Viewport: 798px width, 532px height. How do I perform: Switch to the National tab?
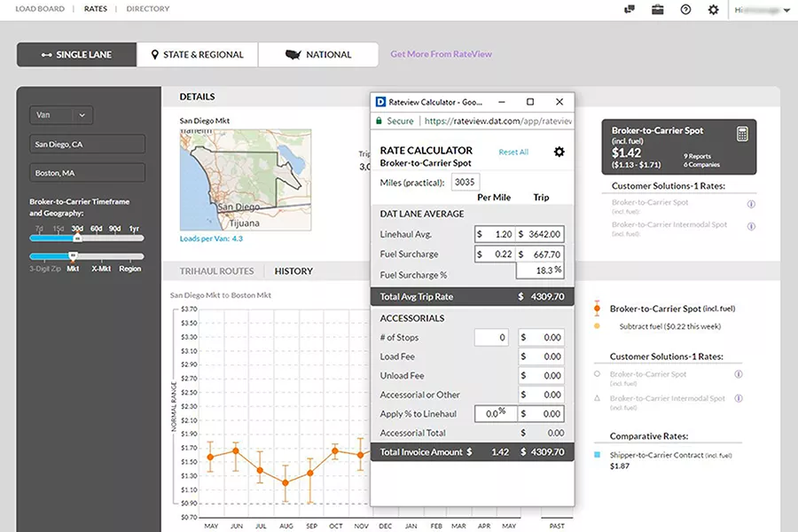pos(318,54)
